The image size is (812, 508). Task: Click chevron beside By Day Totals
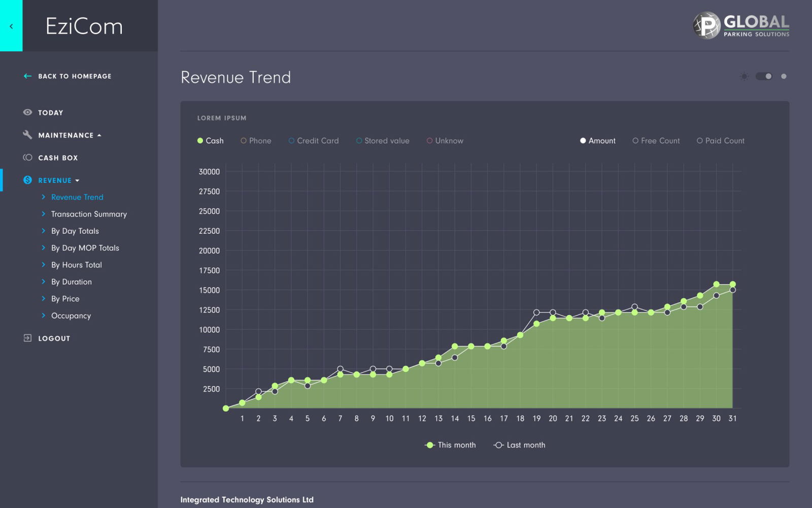43,231
